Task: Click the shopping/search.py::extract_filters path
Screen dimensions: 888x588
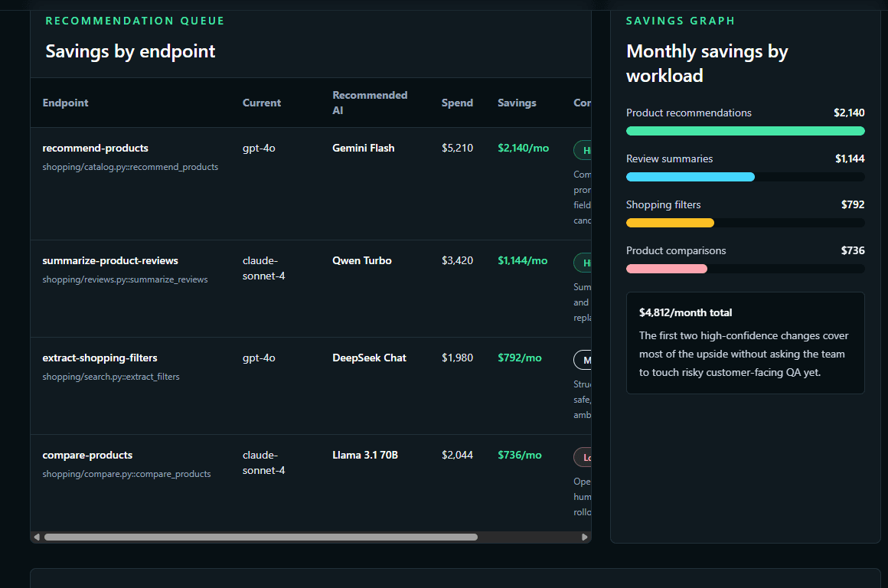Action: 111,377
